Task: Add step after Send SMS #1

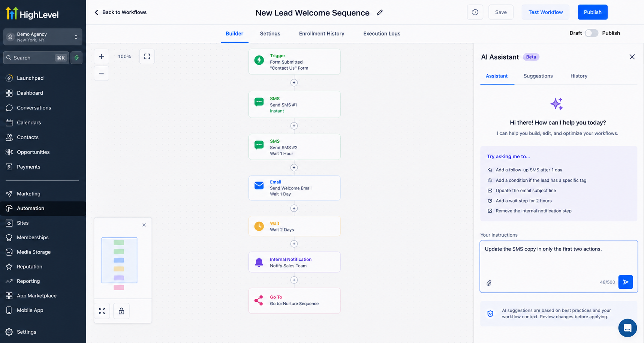Action: point(294,126)
